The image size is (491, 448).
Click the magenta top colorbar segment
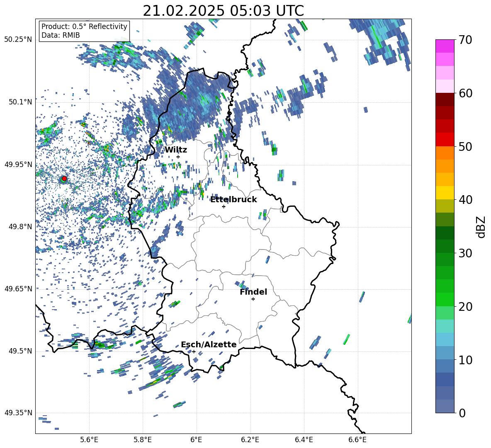(445, 46)
